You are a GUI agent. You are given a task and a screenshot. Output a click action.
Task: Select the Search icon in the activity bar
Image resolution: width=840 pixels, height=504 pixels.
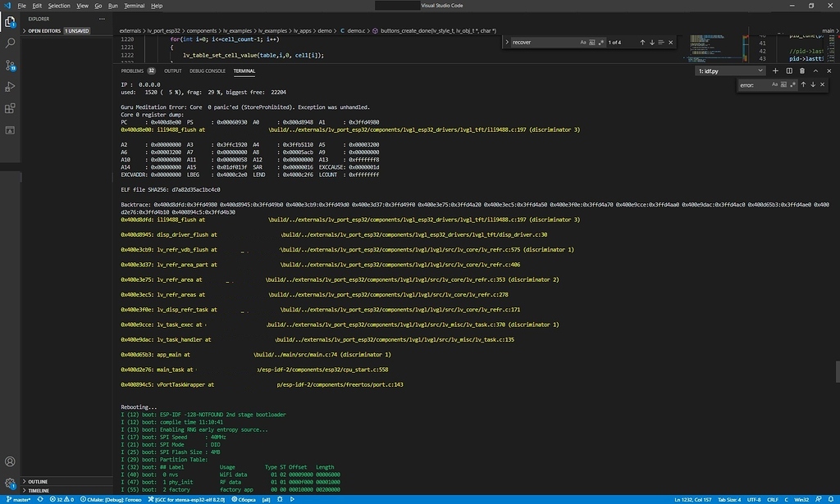tap(11, 43)
